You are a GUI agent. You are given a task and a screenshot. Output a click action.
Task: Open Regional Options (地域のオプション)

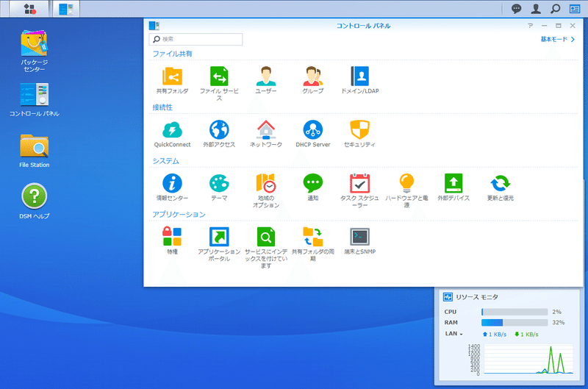[266, 183]
